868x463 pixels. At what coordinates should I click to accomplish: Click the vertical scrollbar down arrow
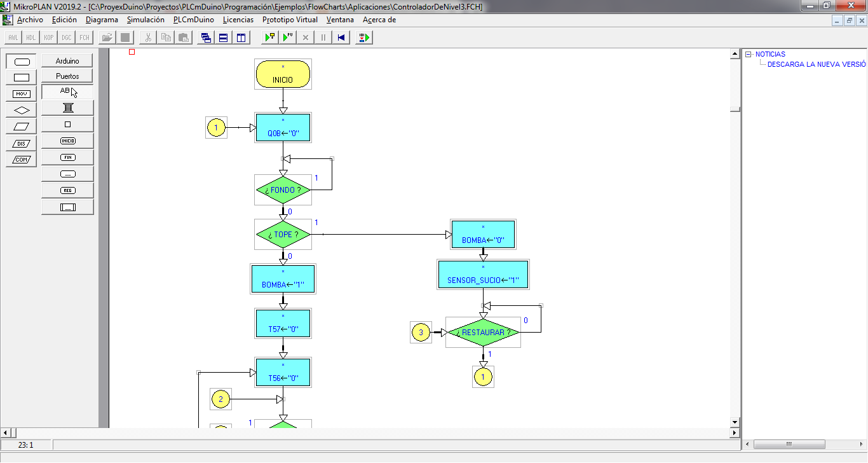pos(734,421)
